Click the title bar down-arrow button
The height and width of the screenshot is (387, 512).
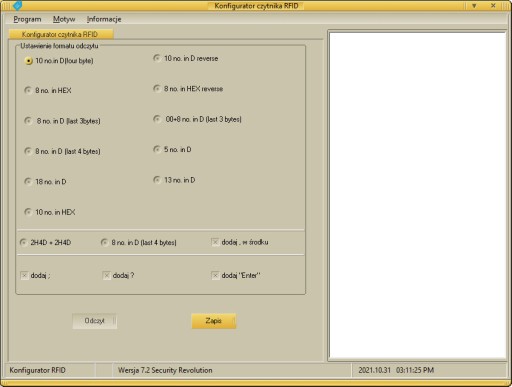[x=474, y=6]
